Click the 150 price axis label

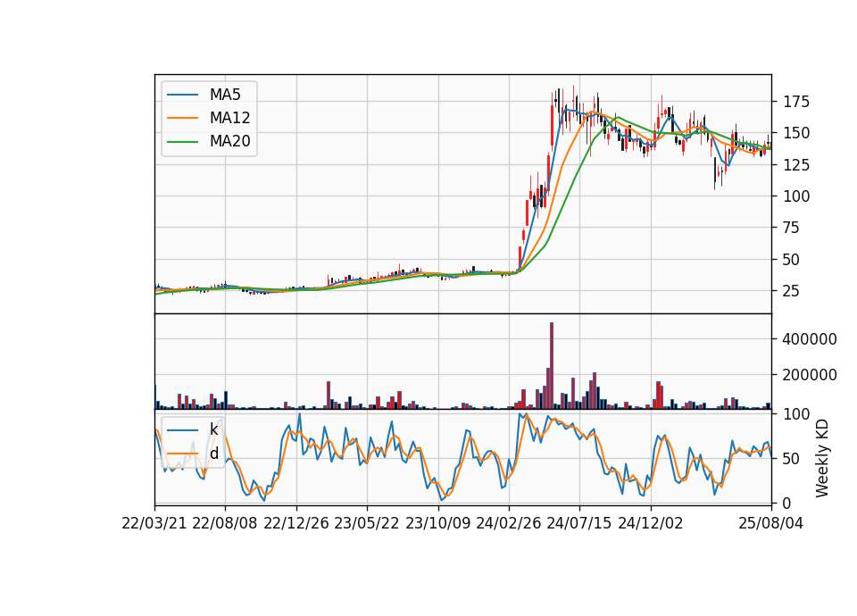pos(796,133)
